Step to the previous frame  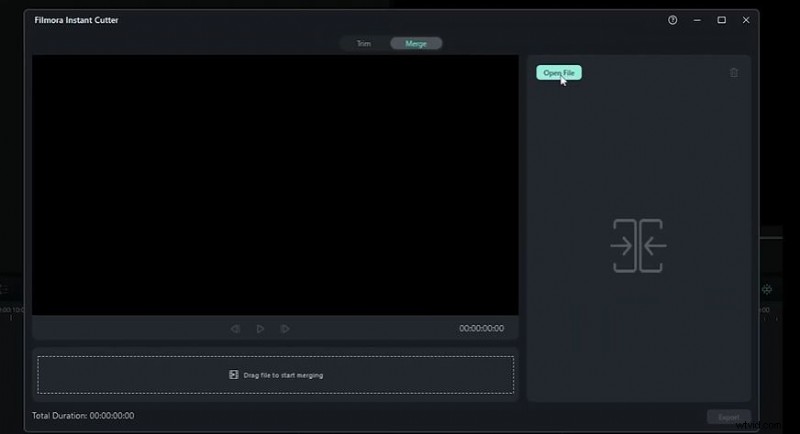point(235,329)
